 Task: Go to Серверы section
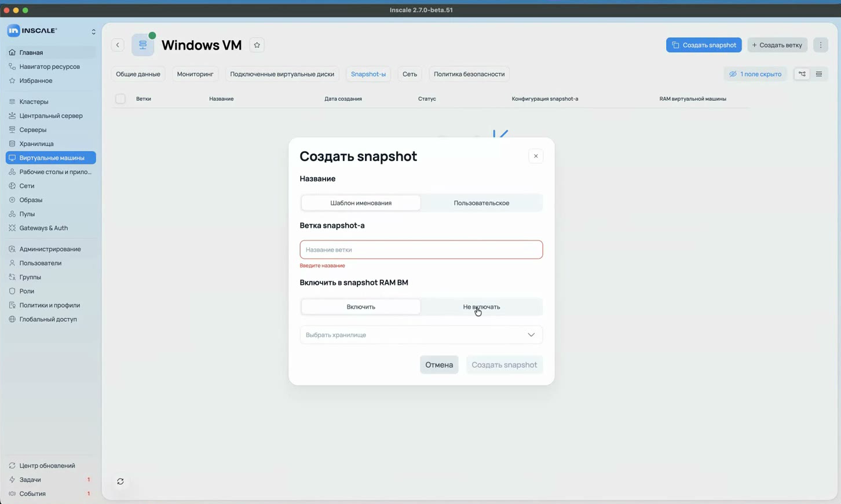51,130
